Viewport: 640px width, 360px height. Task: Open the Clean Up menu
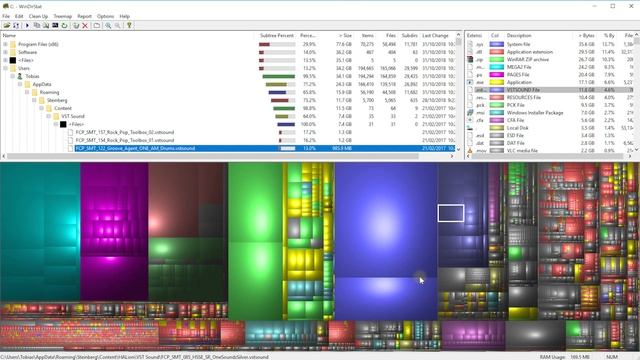coord(38,16)
